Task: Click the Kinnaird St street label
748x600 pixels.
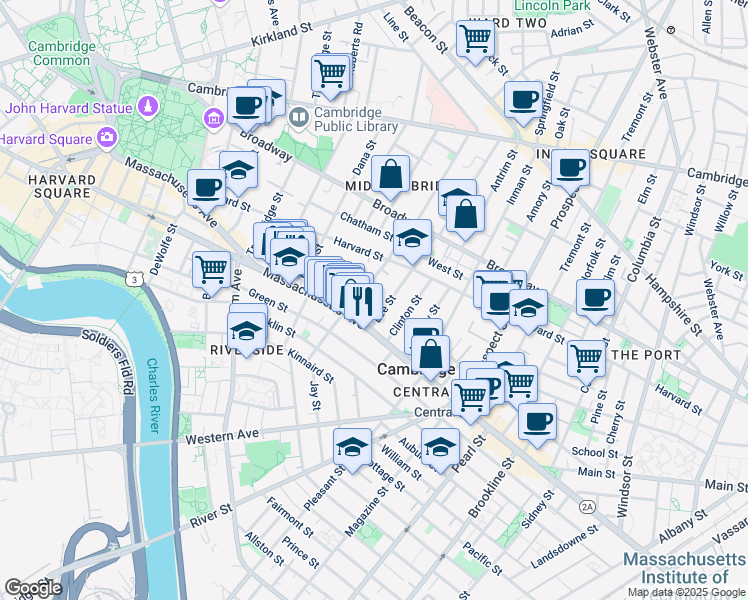Action: pos(311,366)
